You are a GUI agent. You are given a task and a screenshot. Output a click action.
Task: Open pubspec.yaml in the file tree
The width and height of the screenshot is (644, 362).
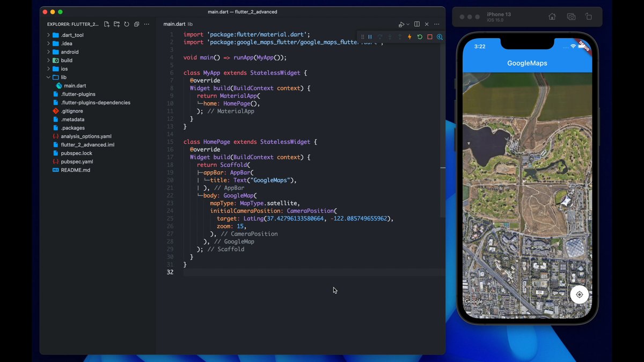(77, 161)
